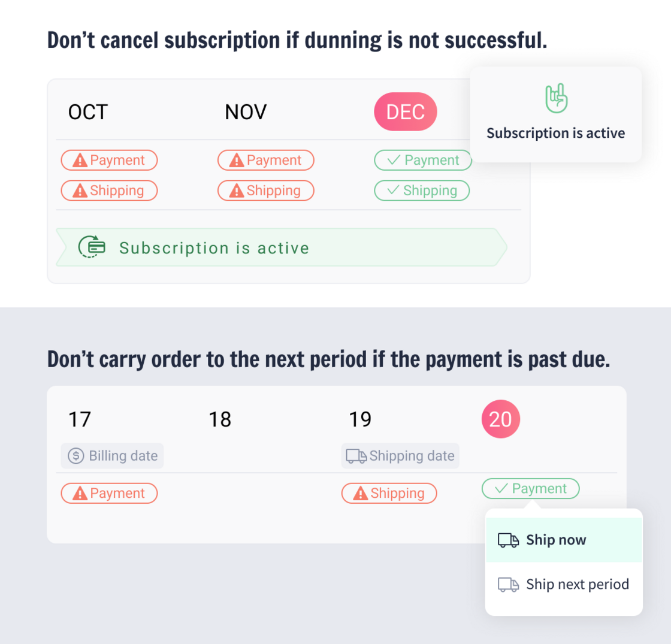Click the rock-hand icon above Subscription is active
Viewport: 671px width, 644px height.
click(x=557, y=98)
